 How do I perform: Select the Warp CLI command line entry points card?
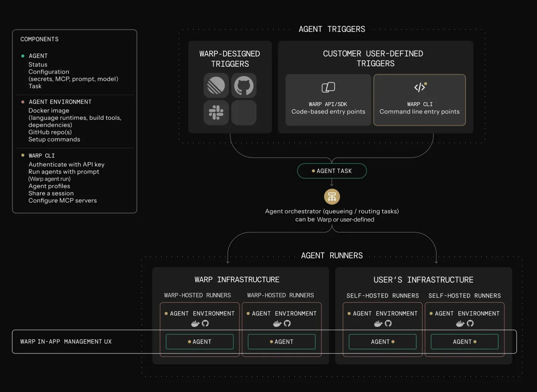click(x=420, y=100)
